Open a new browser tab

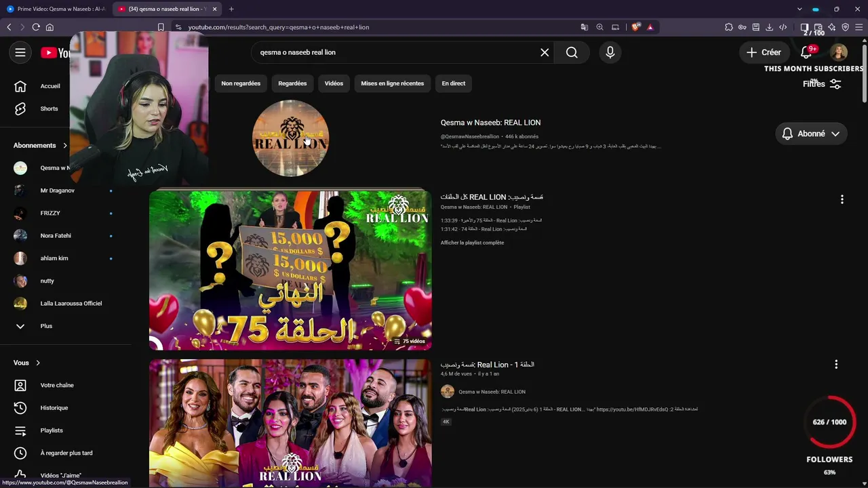click(231, 9)
